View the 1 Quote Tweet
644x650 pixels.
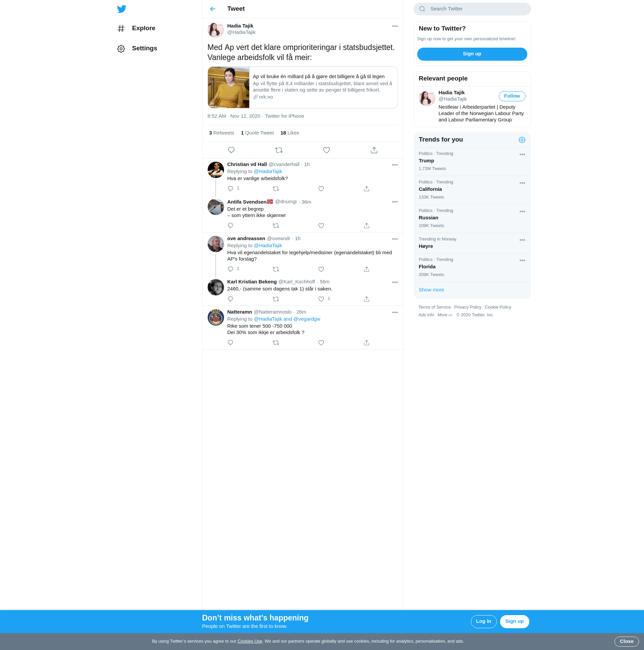[257, 133]
